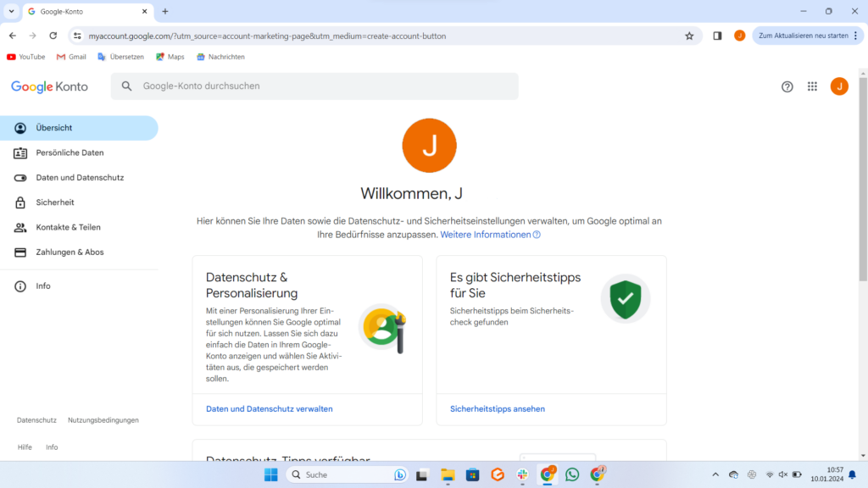
Task: Open account avatar in Google header
Action: (838, 86)
